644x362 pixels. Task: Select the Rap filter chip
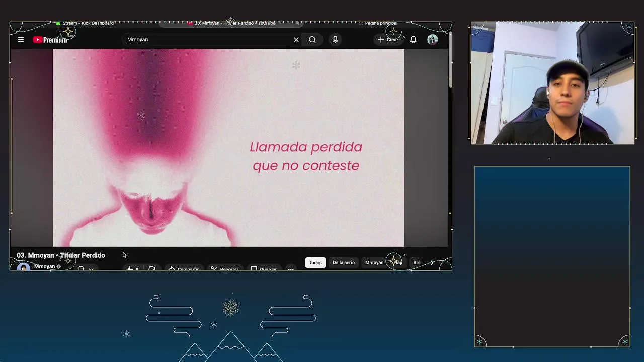tap(398, 263)
